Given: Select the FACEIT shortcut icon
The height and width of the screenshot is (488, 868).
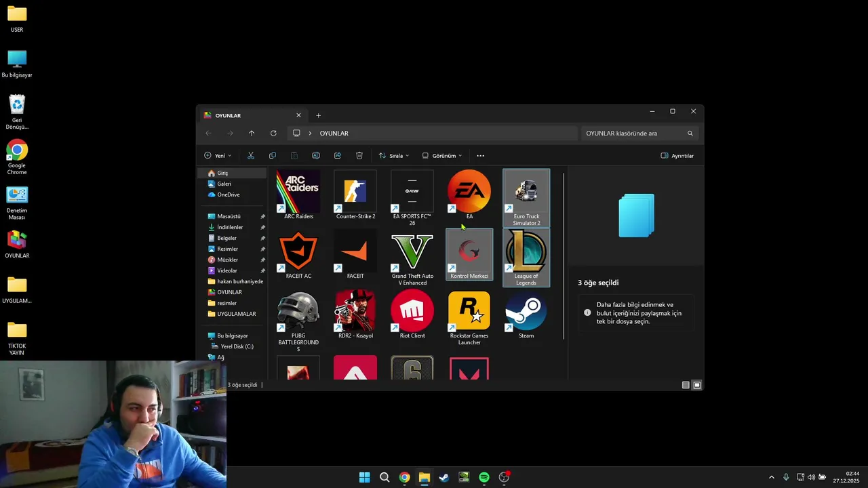Looking at the screenshot, I should coord(355,255).
